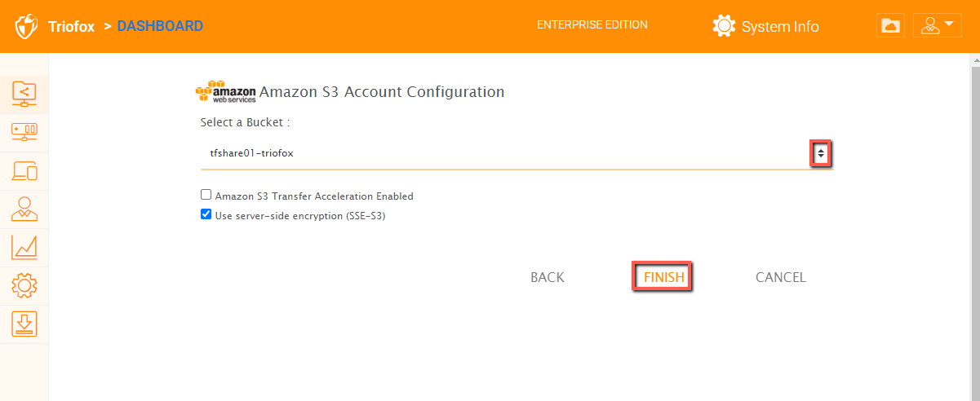The width and height of the screenshot is (980, 401).
Task: Click the Triofox shield logo
Action: (x=26, y=26)
